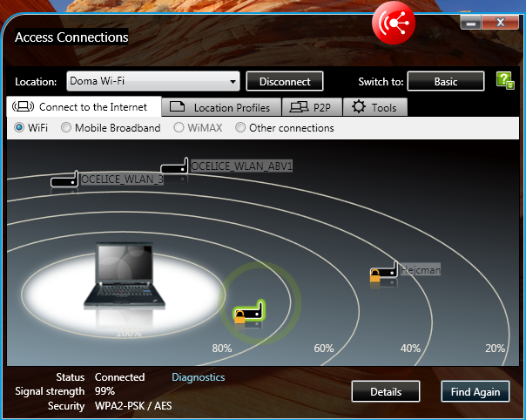Choose the Mobile Broadband radio option
This screenshot has width=526, height=420.
(66, 128)
